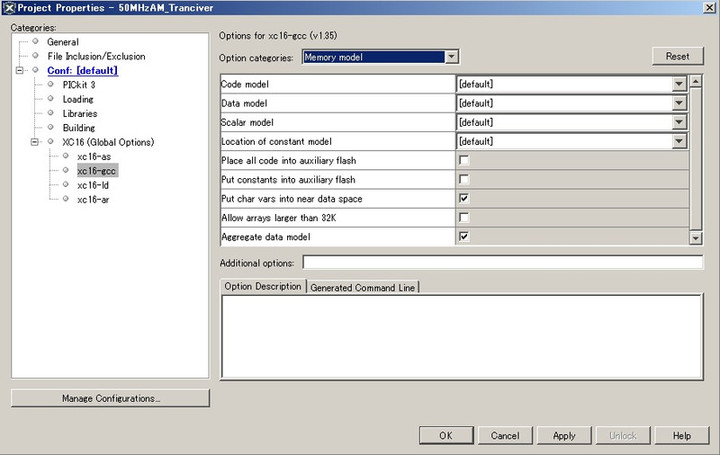Close the Project Properties dialog
Image resolution: width=720 pixels, height=455 pixels.
(x=709, y=7)
